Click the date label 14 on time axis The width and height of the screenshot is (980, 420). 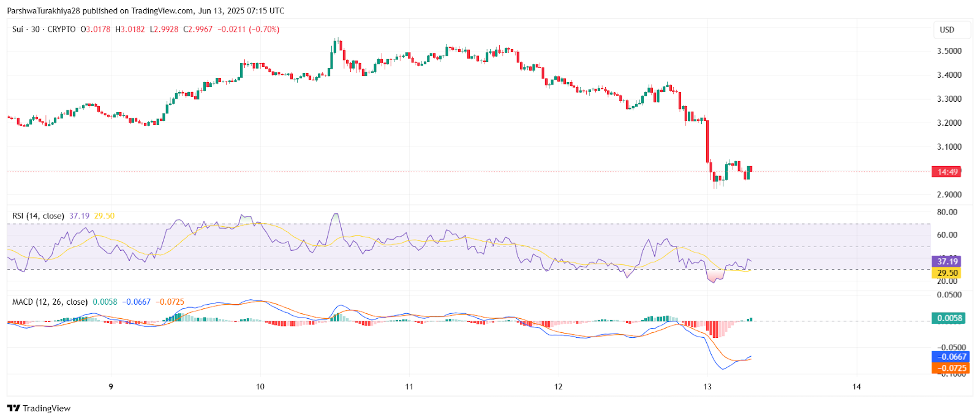pyautogui.click(x=856, y=386)
